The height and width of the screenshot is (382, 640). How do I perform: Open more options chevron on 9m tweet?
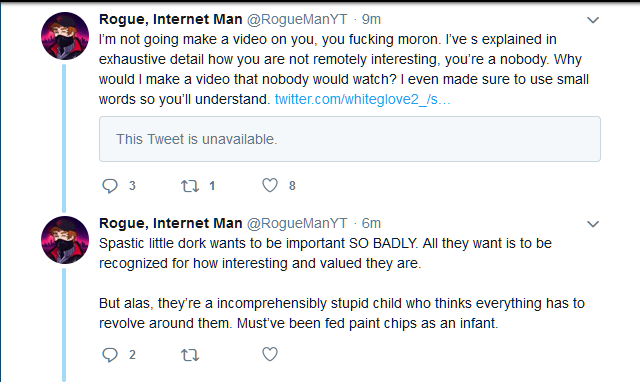(593, 20)
